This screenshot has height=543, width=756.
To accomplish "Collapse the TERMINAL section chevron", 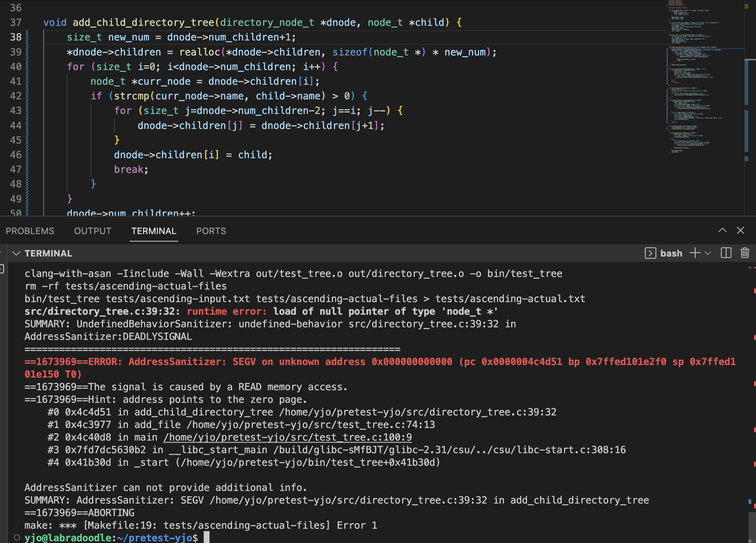I will (x=16, y=253).
